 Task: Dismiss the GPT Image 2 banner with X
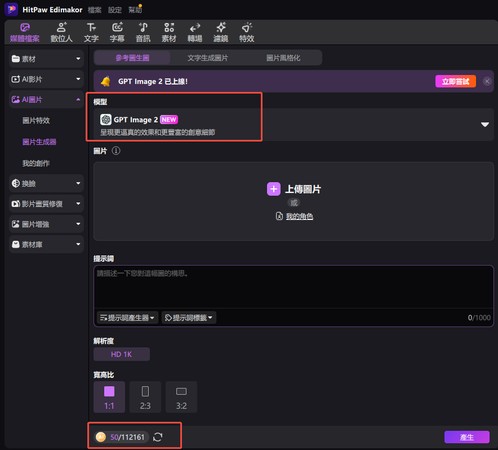487,81
